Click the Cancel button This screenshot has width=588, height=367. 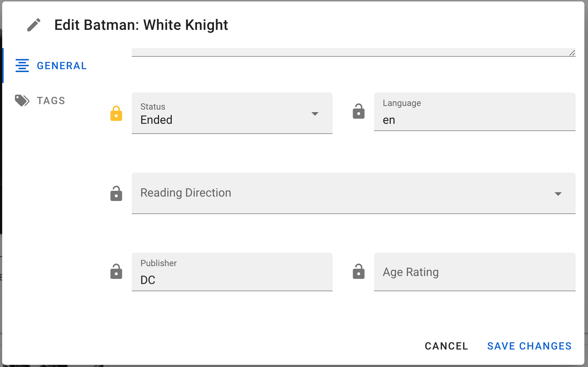coord(446,346)
